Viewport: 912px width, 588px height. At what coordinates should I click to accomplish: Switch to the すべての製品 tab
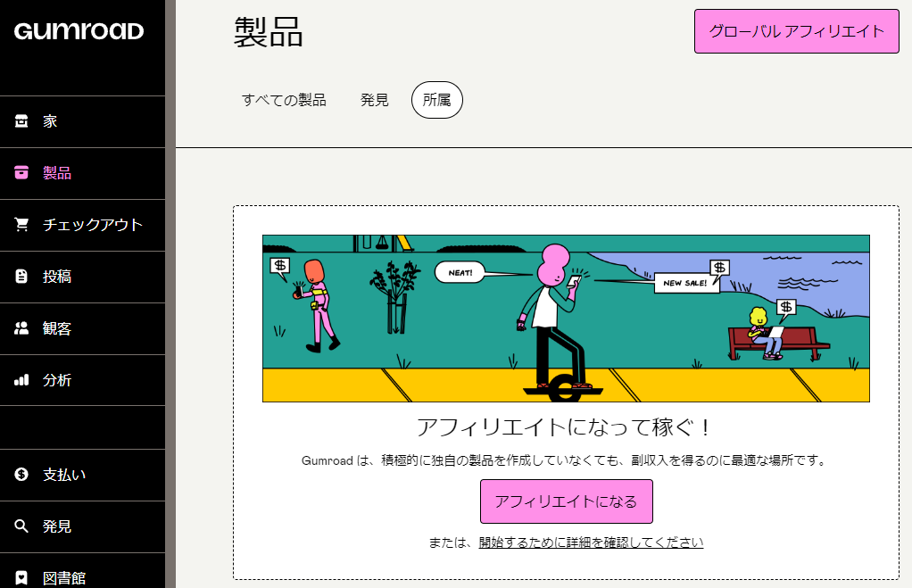[284, 100]
